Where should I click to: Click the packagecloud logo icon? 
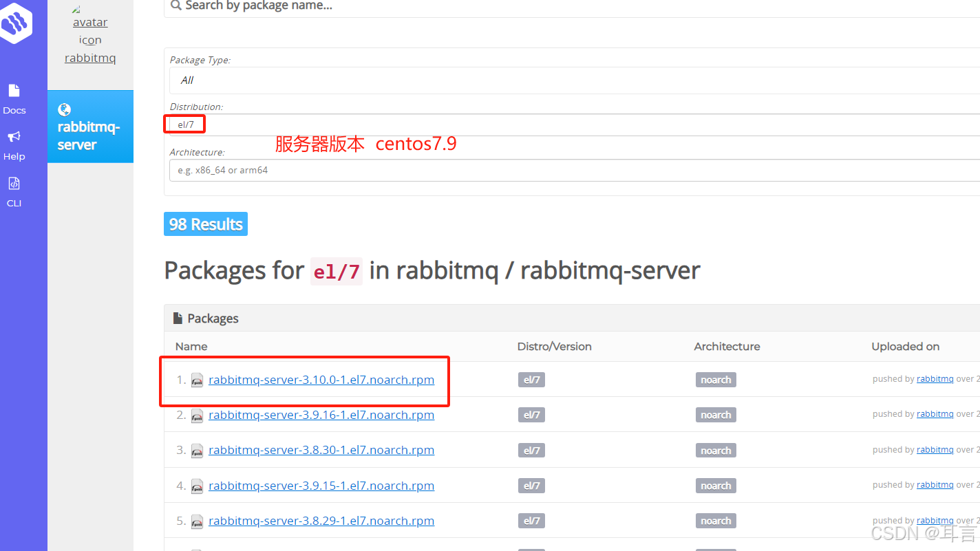(15, 23)
